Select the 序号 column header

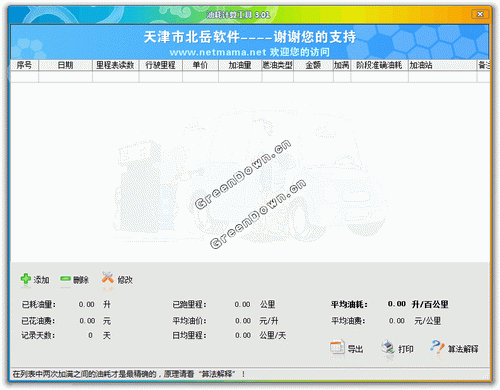click(x=24, y=65)
